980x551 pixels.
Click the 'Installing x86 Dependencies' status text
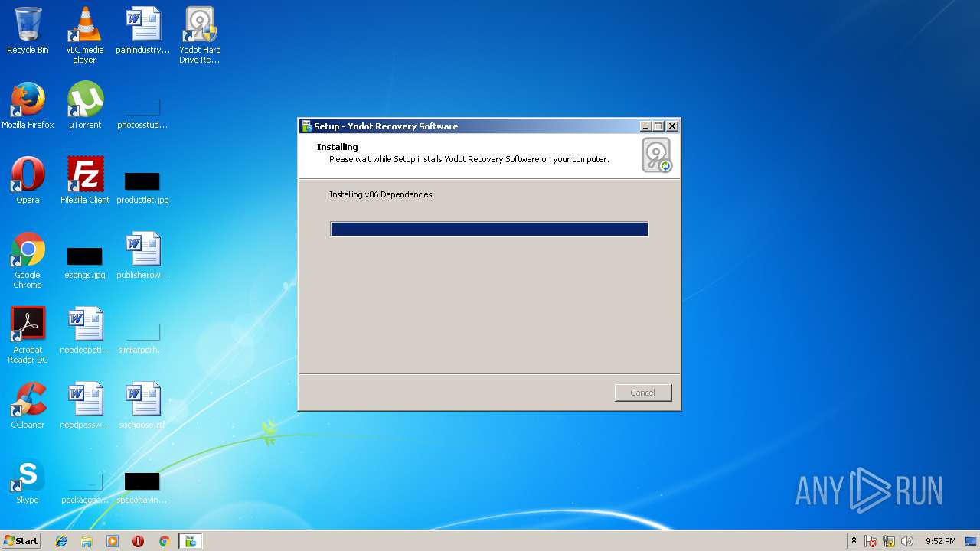(381, 194)
